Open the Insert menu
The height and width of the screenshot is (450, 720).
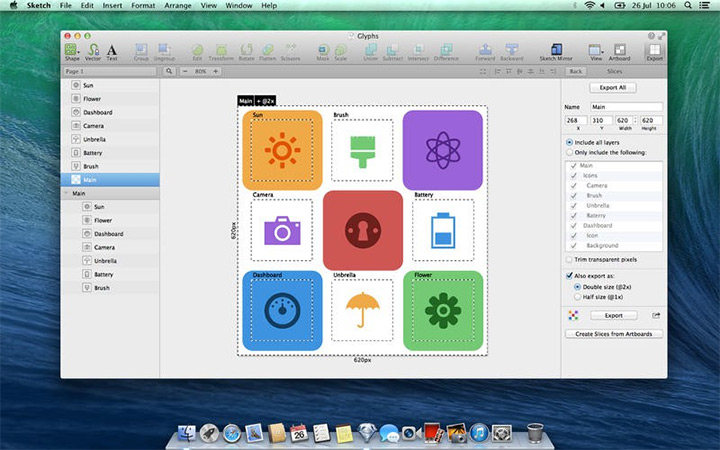[112, 6]
